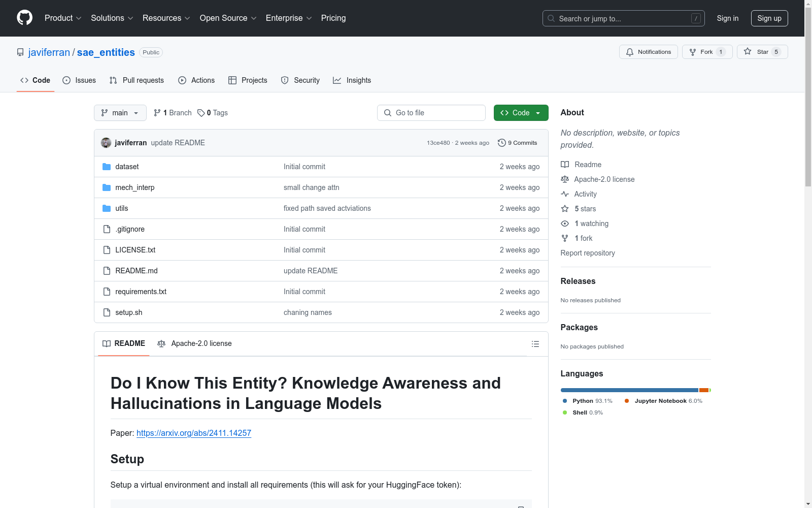Viewport: 812px width, 508px height.
Task: Click the setup.sh file icon
Action: click(107, 312)
